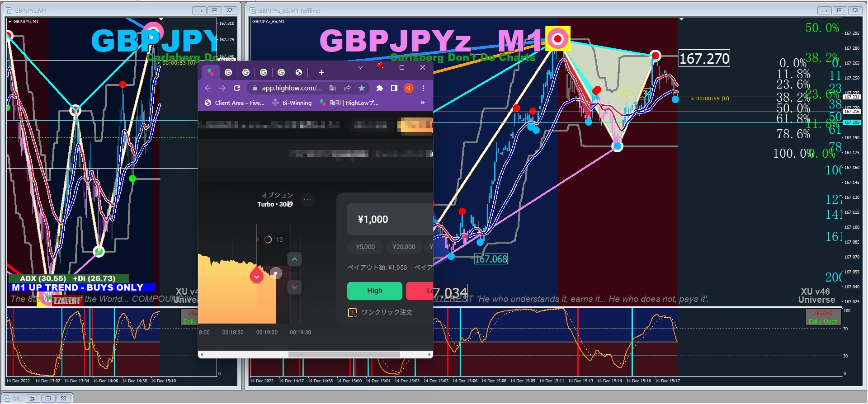Open the Client Area bookmark
The height and width of the screenshot is (404, 868).
235,103
